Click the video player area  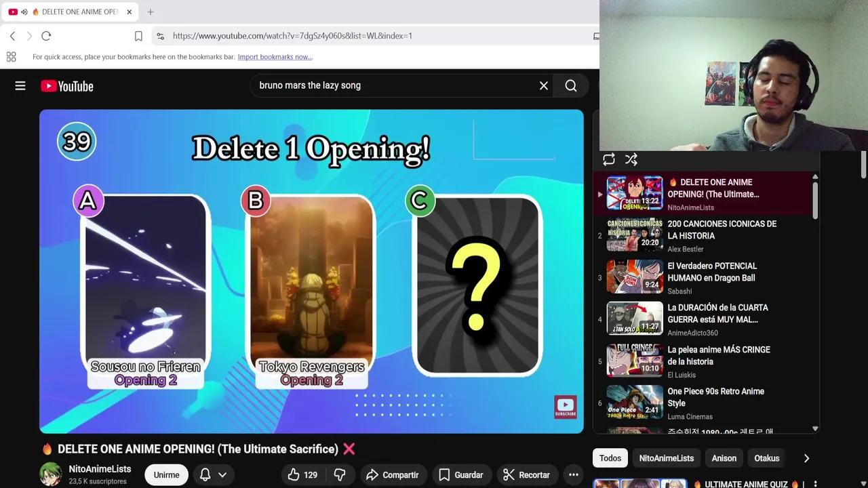tap(311, 271)
